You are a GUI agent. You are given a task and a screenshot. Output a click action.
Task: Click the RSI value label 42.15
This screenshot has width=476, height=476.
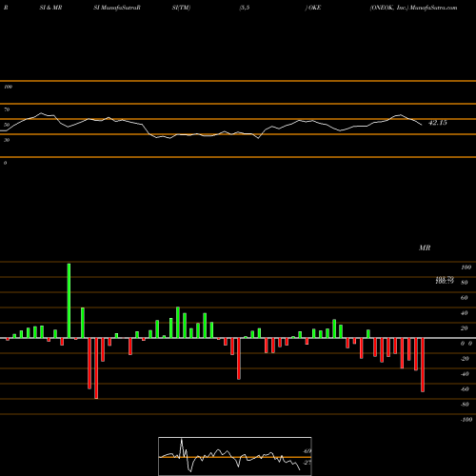tap(438, 123)
